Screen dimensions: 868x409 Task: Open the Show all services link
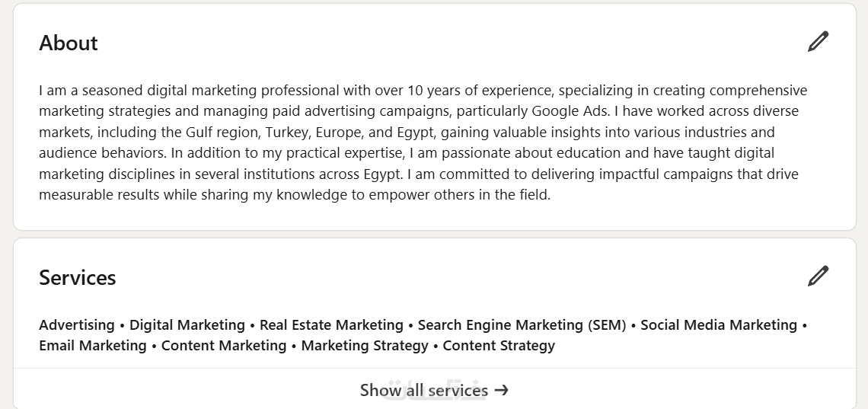(423, 391)
